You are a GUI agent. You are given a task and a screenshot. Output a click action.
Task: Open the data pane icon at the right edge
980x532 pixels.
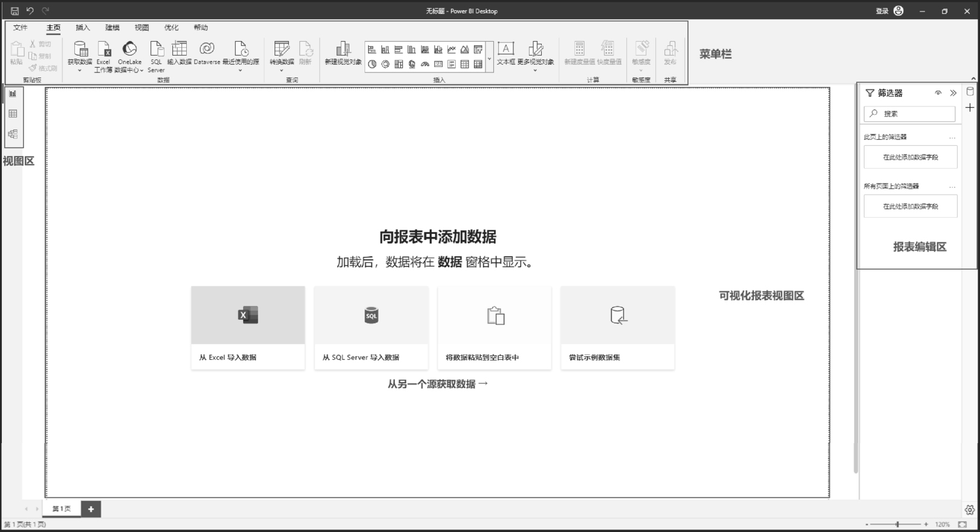click(x=970, y=92)
